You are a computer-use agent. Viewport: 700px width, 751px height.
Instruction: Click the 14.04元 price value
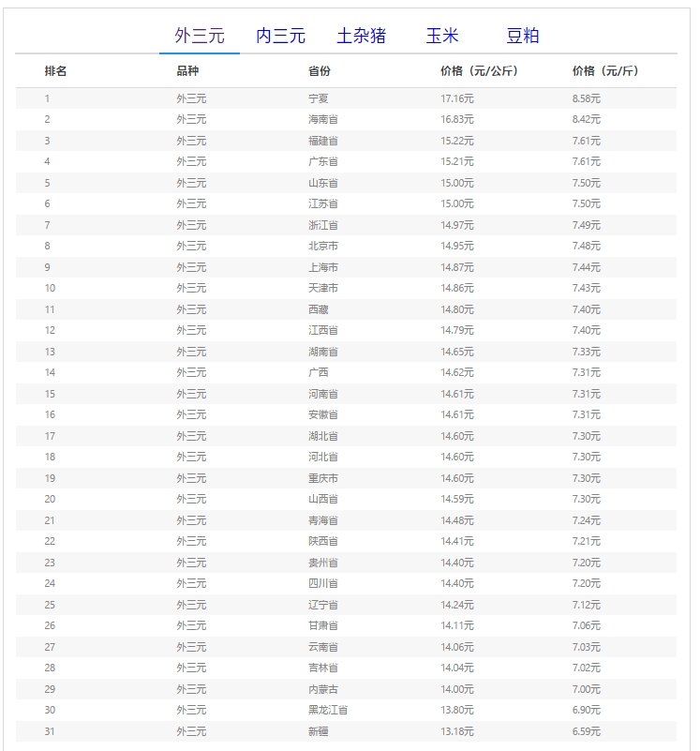pyautogui.click(x=457, y=668)
